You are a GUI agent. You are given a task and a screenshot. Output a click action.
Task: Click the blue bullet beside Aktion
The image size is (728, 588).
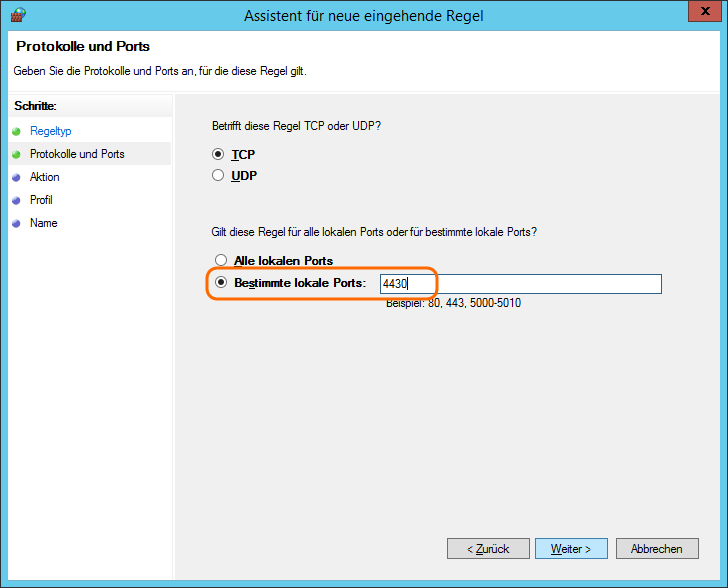[x=16, y=177]
